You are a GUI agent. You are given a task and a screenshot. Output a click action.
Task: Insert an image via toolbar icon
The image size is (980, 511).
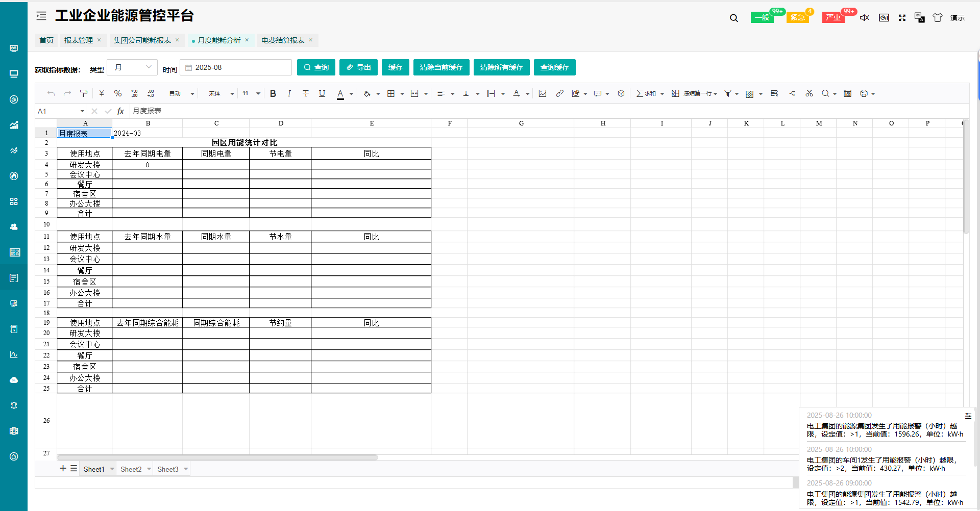coord(543,93)
